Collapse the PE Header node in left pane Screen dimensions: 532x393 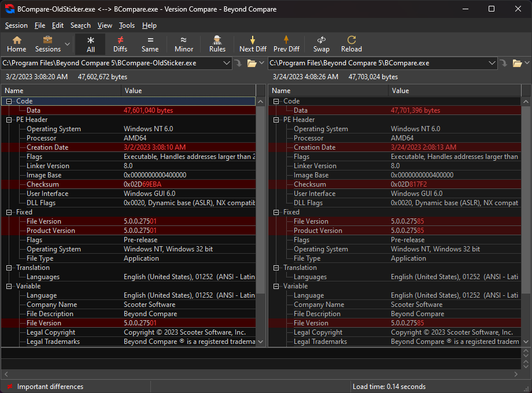click(x=9, y=120)
